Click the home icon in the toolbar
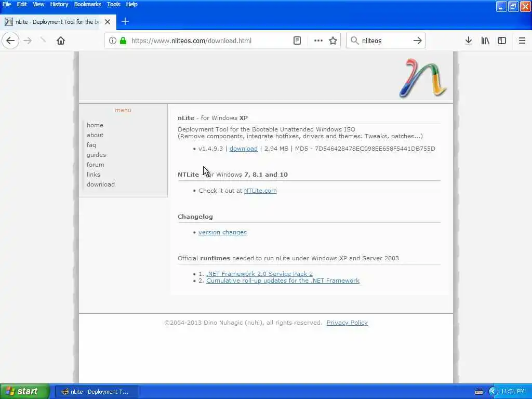Image resolution: width=532 pixels, height=399 pixels. 61,41
